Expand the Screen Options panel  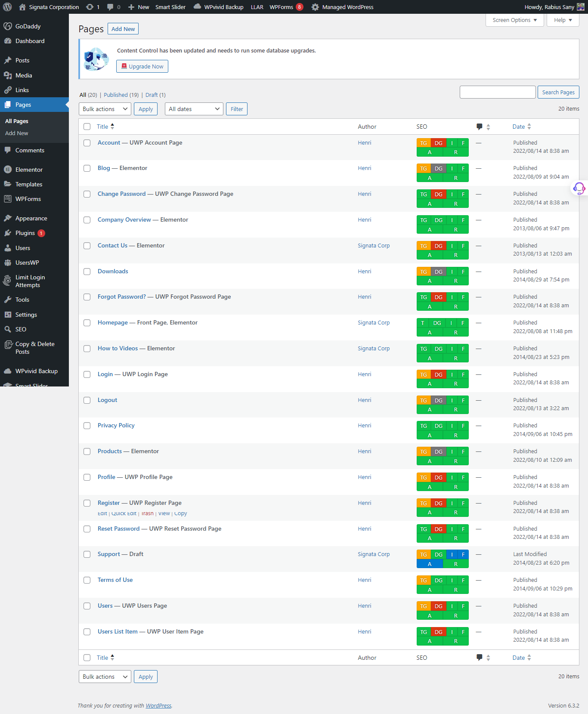pyautogui.click(x=515, y=20)
